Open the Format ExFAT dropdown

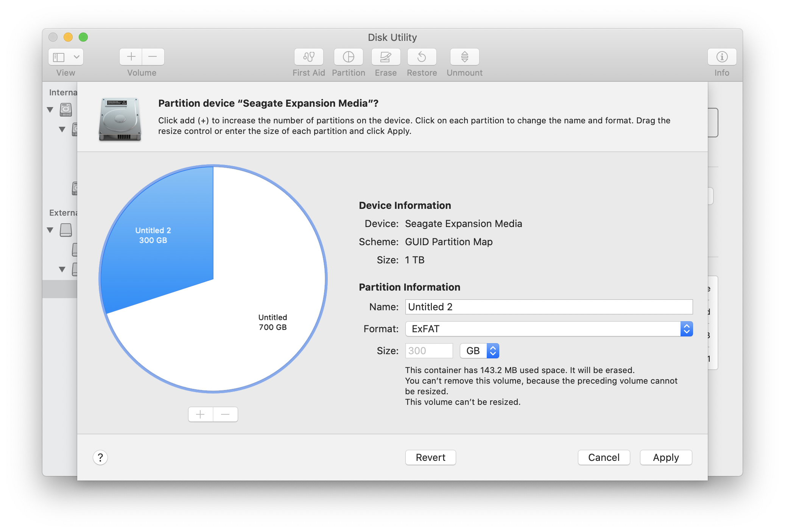(x=549, y=329)
